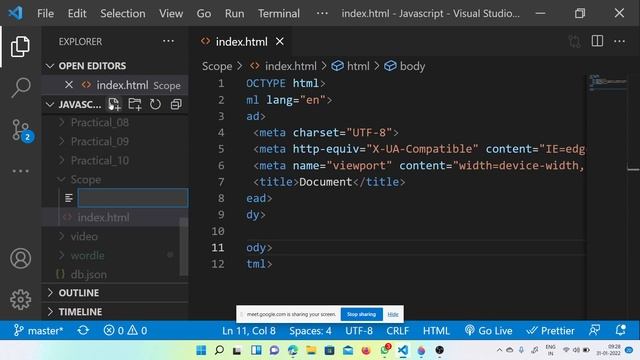
Task: Click the Open Changes icon in editor toolbar
Action: 575,41
